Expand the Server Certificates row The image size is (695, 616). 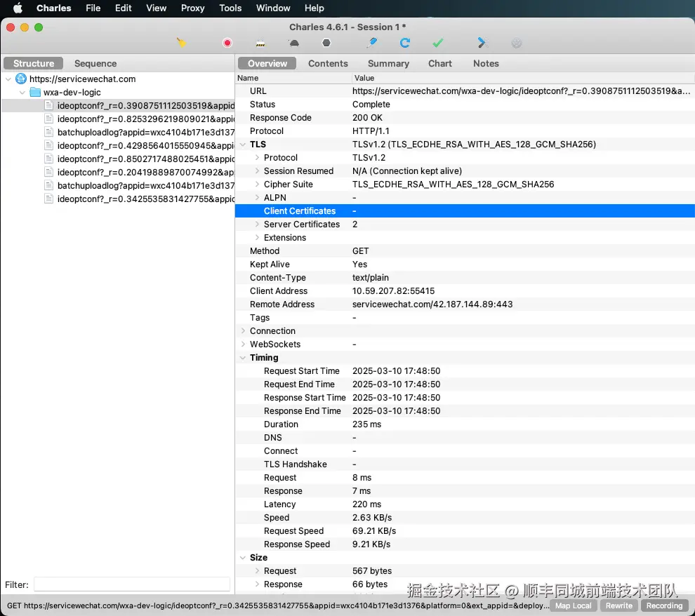[x=257, y=224]
